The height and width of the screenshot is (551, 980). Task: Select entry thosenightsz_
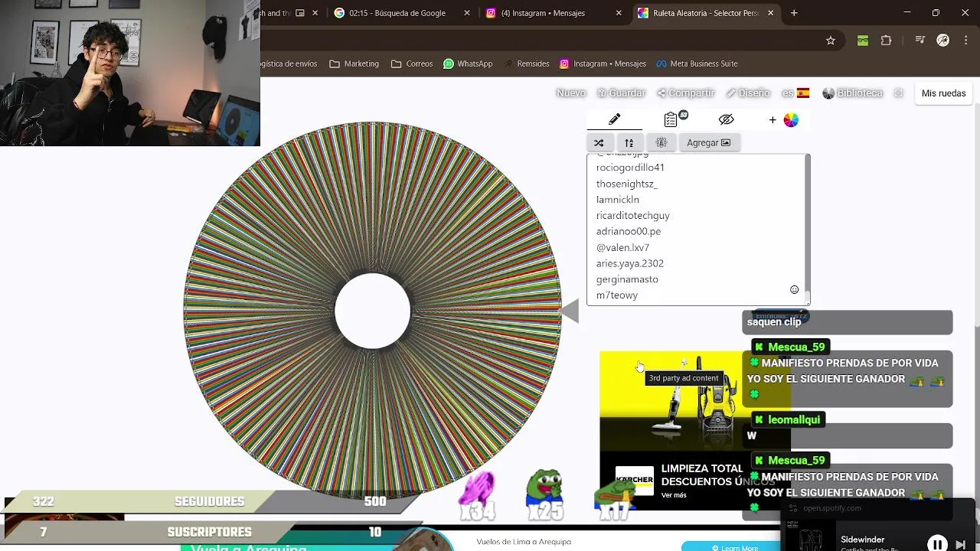(626, 184)
